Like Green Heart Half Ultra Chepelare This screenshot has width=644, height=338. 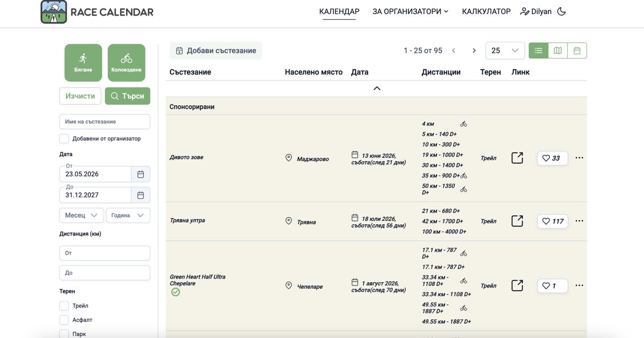[x=552, y=286]
